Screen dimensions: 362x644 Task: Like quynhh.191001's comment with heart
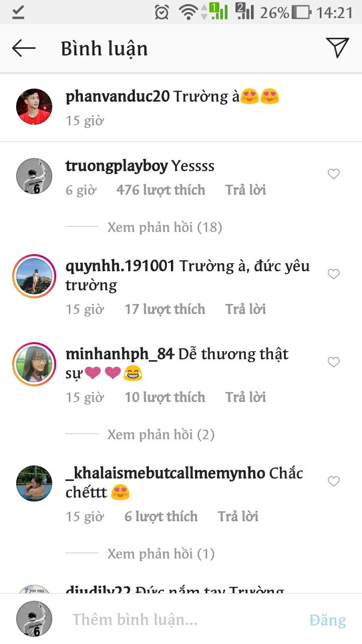pos(333,274)
